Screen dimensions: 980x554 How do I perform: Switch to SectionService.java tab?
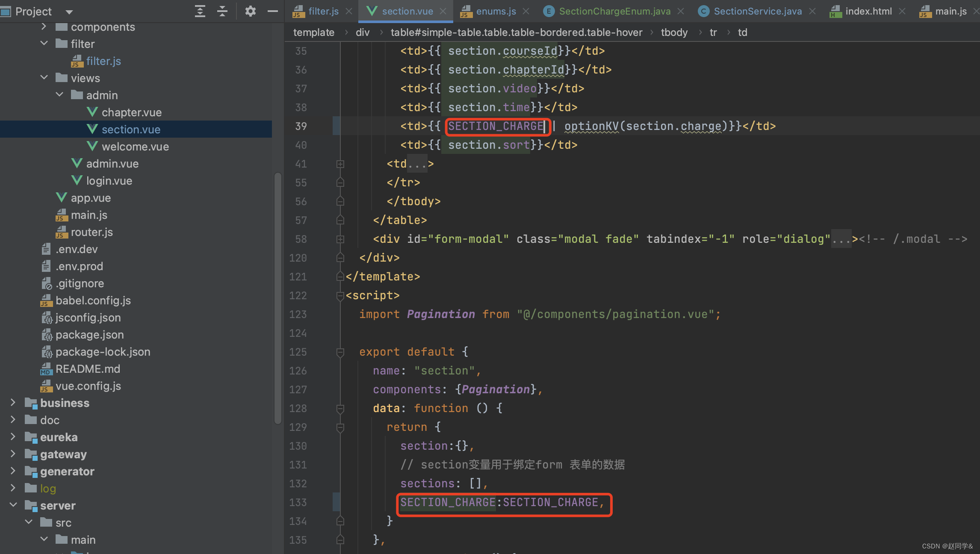757,12
